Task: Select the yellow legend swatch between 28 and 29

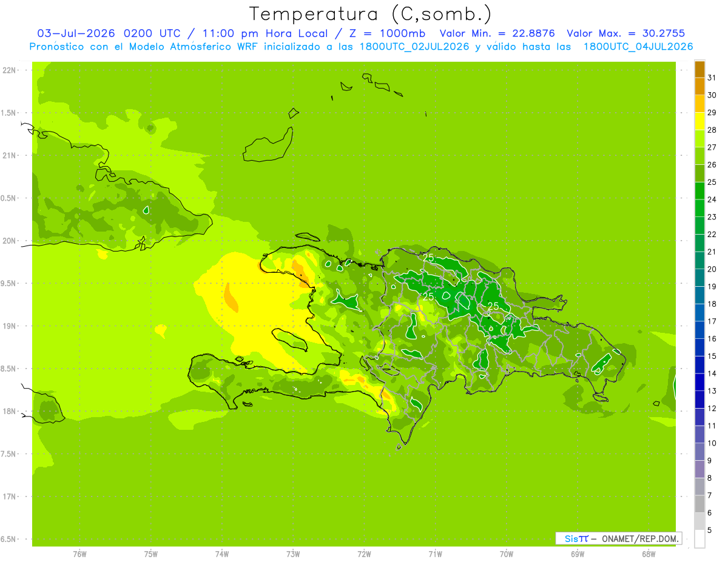Action: [x=699, y=121]
